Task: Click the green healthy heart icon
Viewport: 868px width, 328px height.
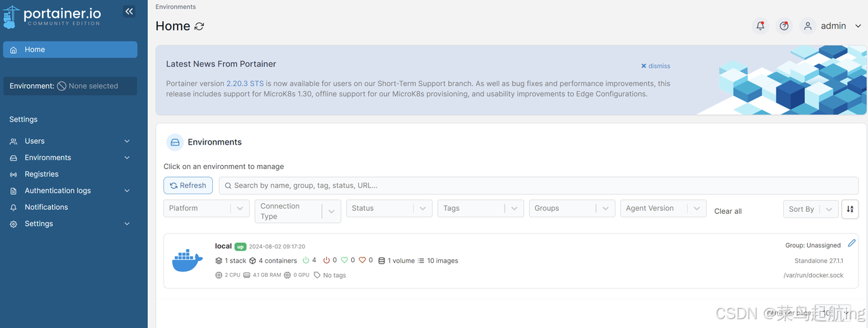Action: tap(344, 260)
